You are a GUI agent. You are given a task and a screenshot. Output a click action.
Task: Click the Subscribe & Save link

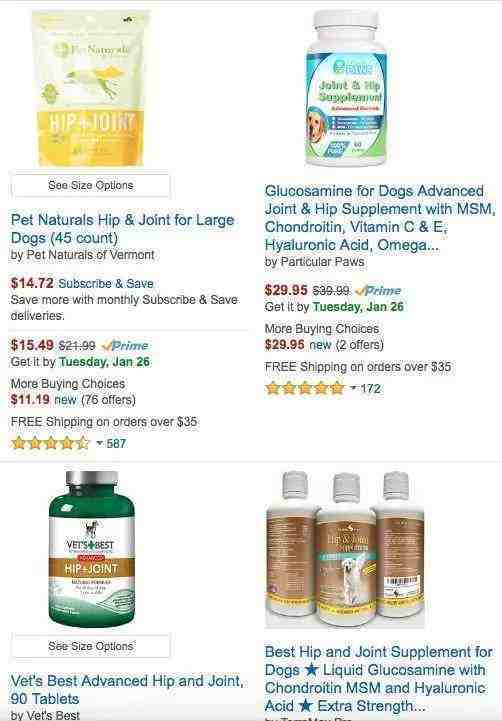[x=106, y=283]
